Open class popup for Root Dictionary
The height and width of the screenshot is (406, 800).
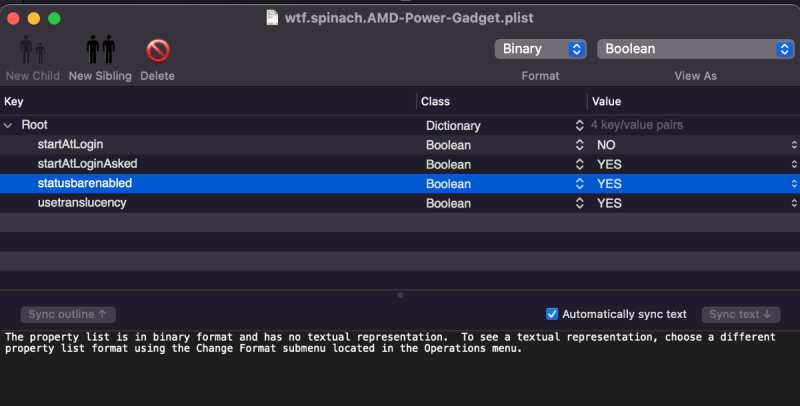pos(579,126)
